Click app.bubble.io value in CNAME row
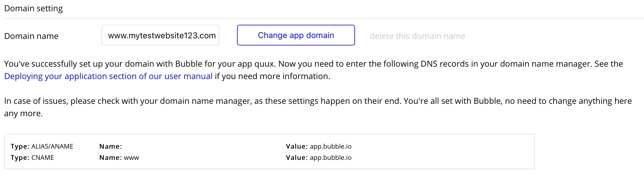Image resolution: width=644 pixels, height=174 pixels. pos(331,157)
